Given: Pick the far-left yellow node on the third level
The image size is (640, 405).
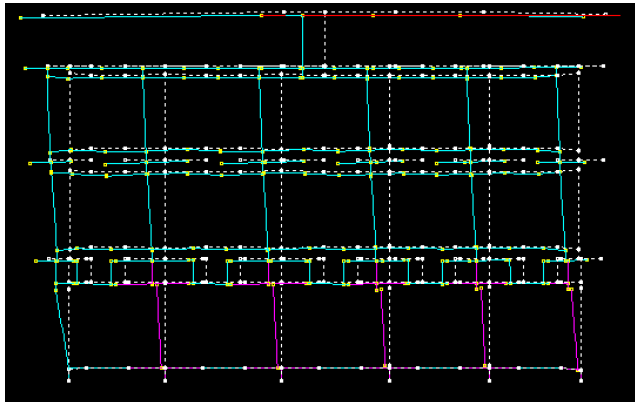Looking at the screenshot, I should click(31, 162).
